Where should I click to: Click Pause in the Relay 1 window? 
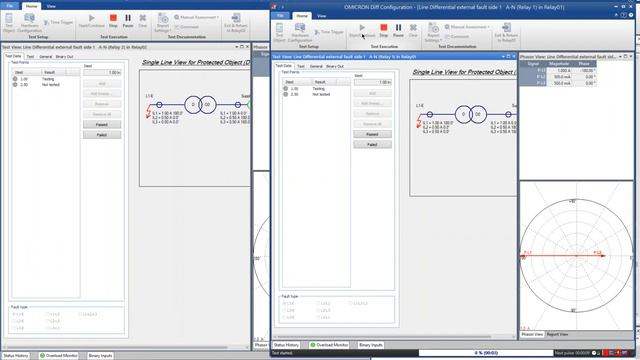coord(398,30)
